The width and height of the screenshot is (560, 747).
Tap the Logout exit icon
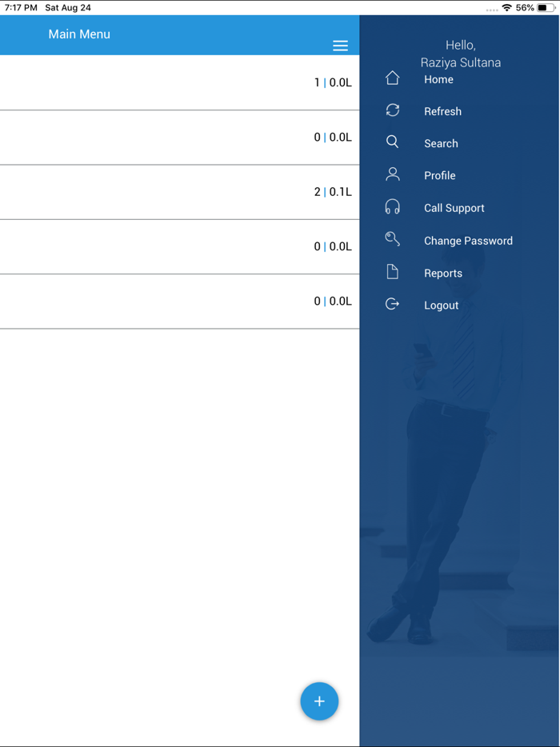pyautogui.click(x=392, y=303)
